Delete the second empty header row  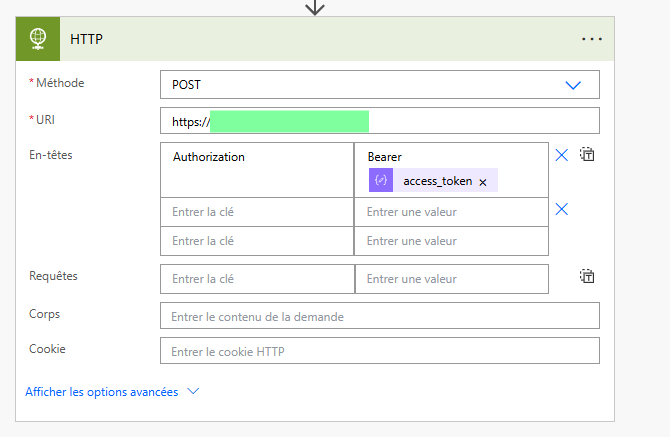point(561,209)
